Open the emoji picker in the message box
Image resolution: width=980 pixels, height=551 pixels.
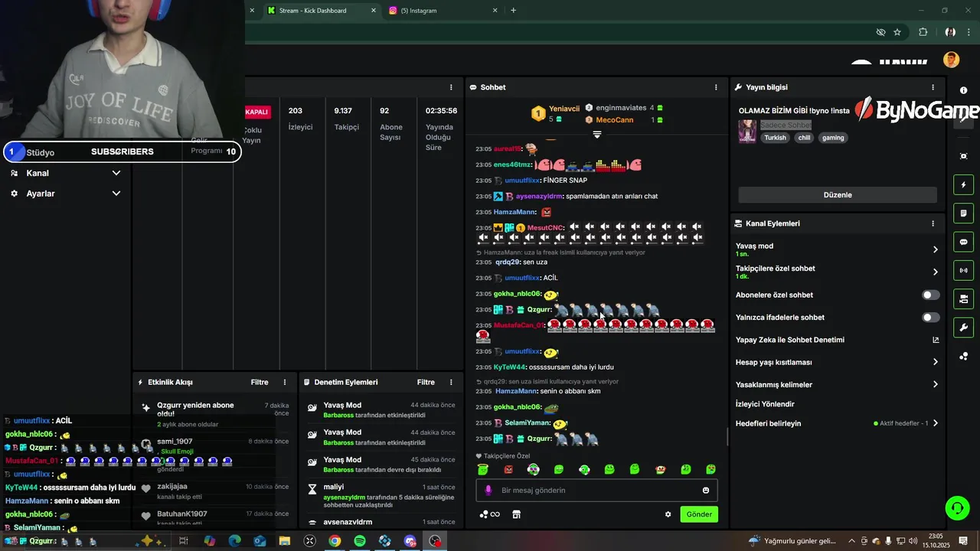pos(706,491)
